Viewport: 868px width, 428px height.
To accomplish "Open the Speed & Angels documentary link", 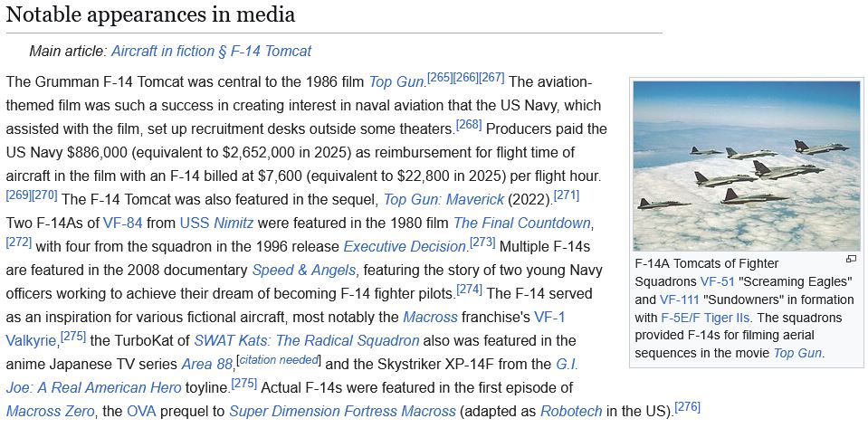I will [x=303, y=271].
